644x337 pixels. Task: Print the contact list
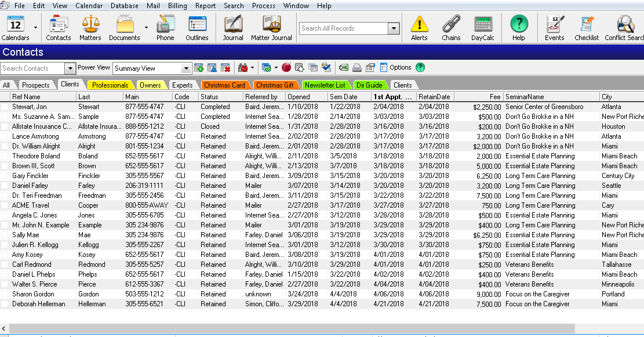click(x=358, y=68)
